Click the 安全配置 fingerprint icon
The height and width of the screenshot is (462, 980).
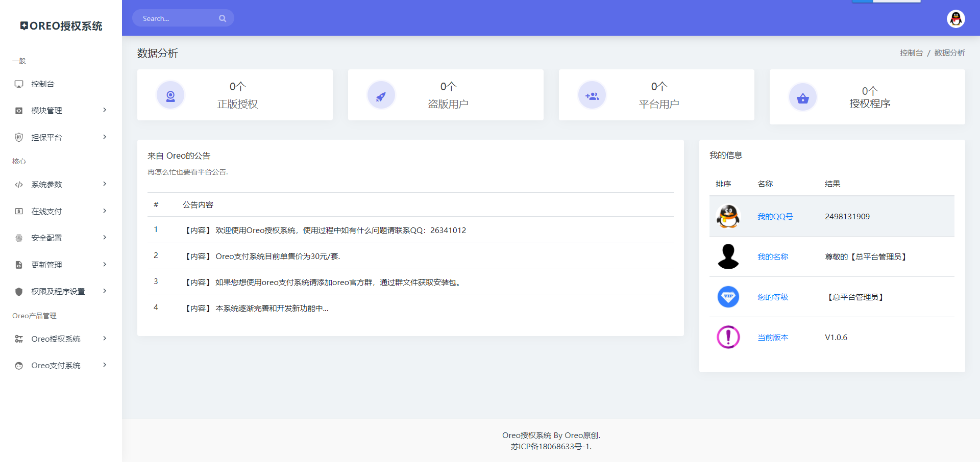19,238
